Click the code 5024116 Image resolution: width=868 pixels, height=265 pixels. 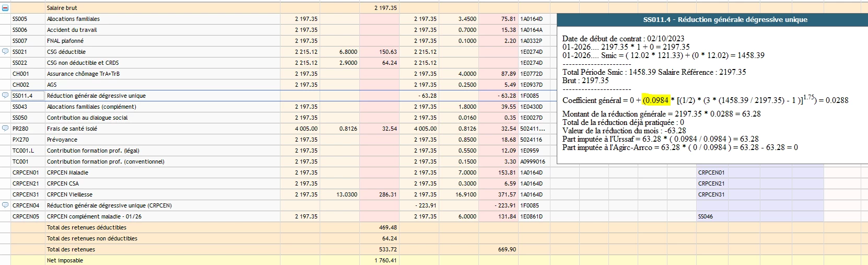point(531,140)
